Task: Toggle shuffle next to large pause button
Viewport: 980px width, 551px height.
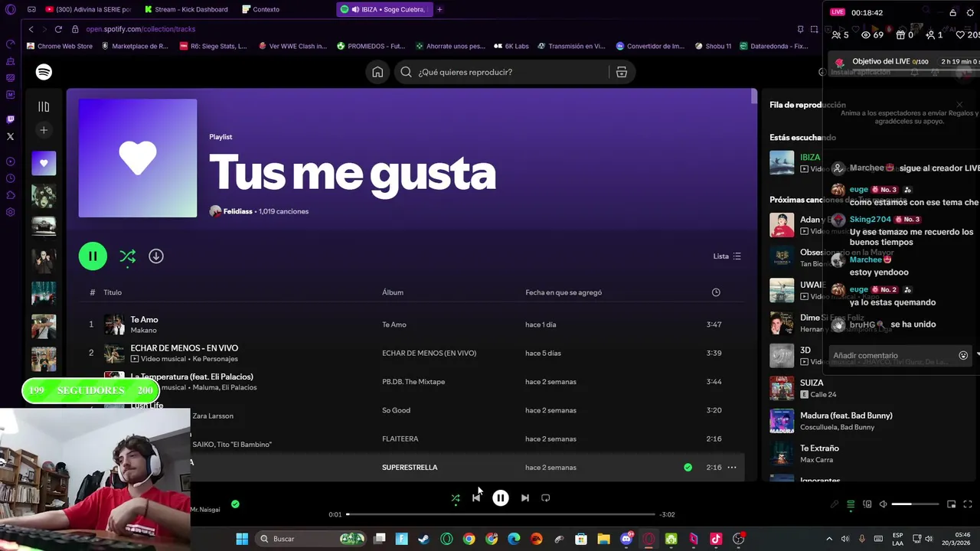Action: 127,256
